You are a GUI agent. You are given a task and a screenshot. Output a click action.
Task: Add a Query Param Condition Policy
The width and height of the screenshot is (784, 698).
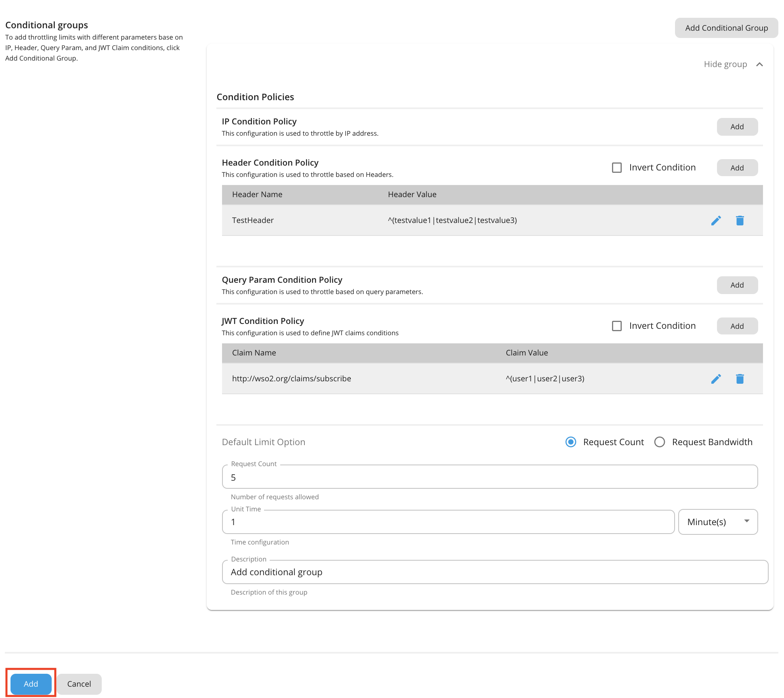(x=737, y=285)
